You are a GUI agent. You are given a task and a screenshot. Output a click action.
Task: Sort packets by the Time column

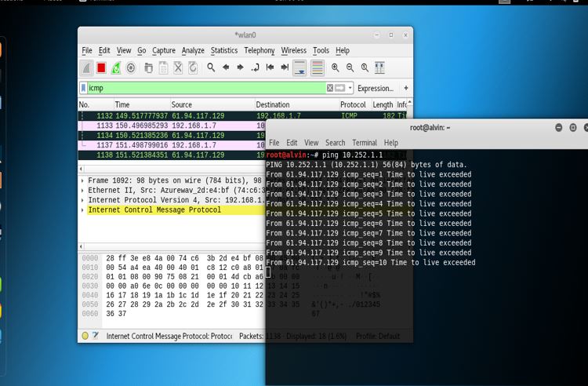pos(142,104)
